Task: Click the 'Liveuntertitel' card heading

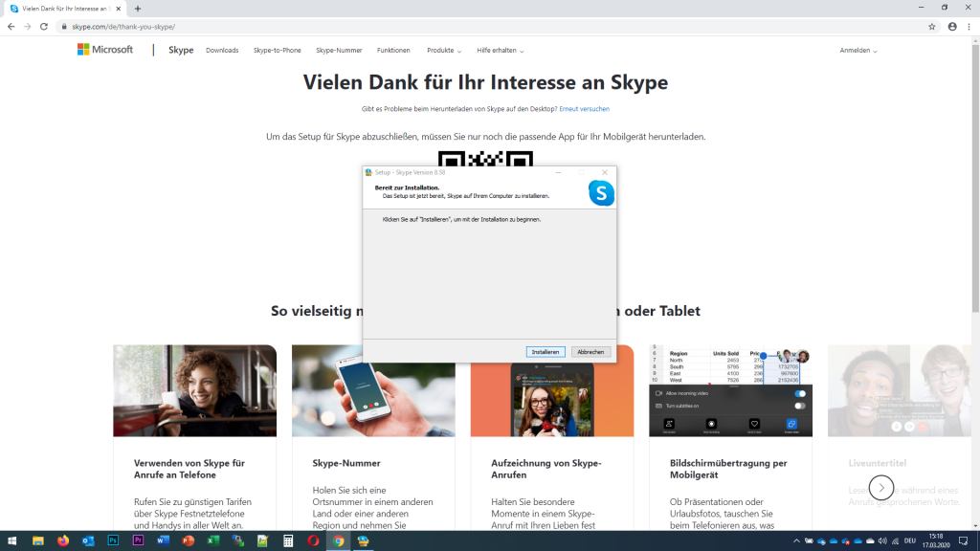Action: click(x=878, y=464)
